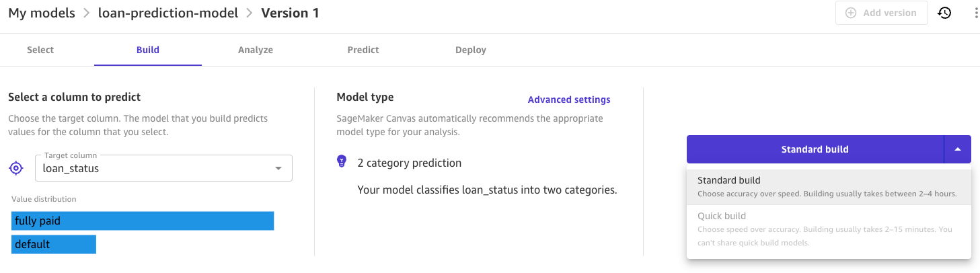This screenshot has width=980, height=273.
Task: Navigate to My models breadcrumb
Action: click(x=42, y=13)
